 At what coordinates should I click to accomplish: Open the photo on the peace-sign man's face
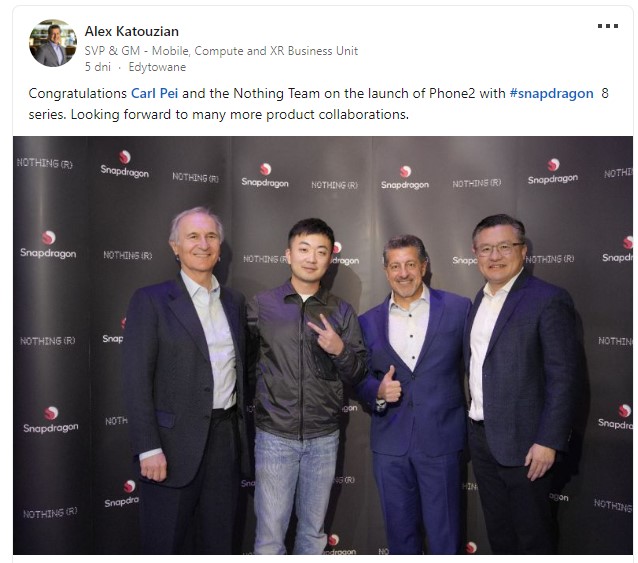[x=311, y=255]
